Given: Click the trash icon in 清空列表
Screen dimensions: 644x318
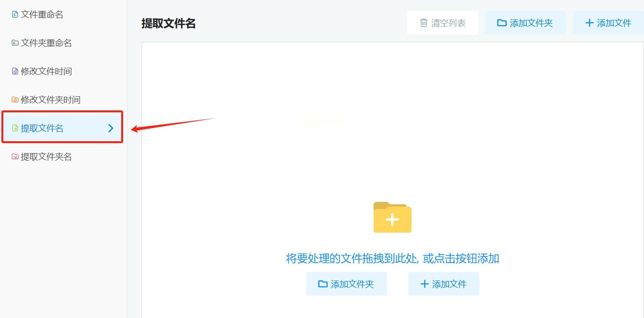Looking at the screenshot, I should pyautogui.click(x=424, y=23).
